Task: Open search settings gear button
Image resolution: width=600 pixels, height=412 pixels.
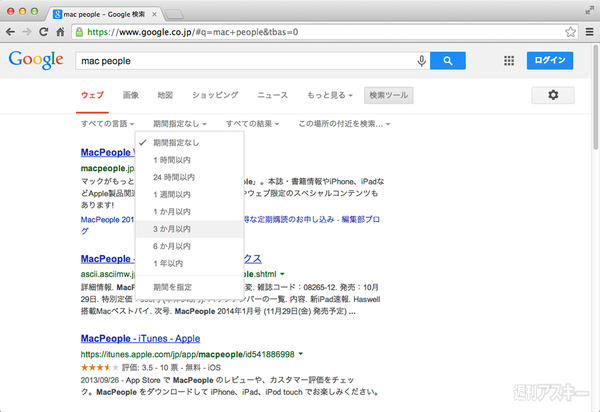Action: 553,95
